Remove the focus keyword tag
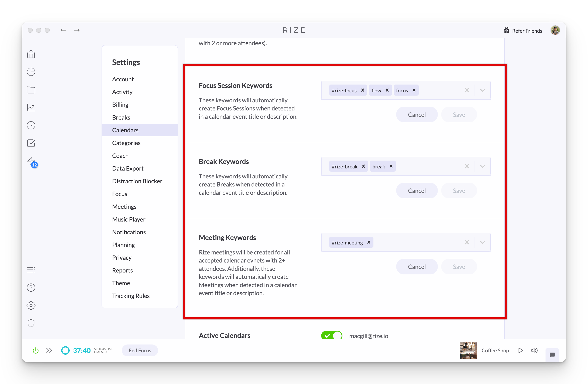Viewport: 588px width, 384px height. 414,90
